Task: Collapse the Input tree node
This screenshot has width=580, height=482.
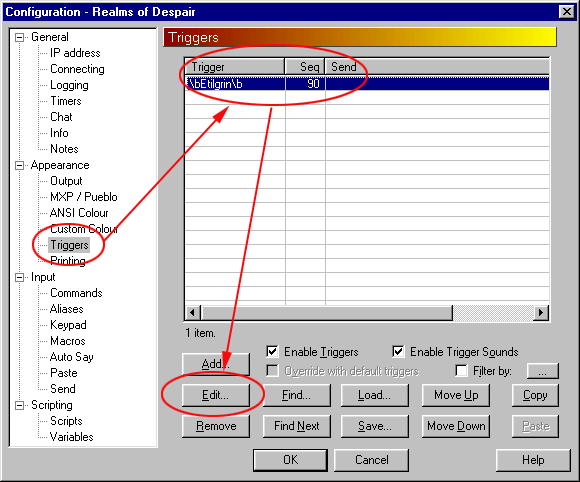Action: point(19,277)
